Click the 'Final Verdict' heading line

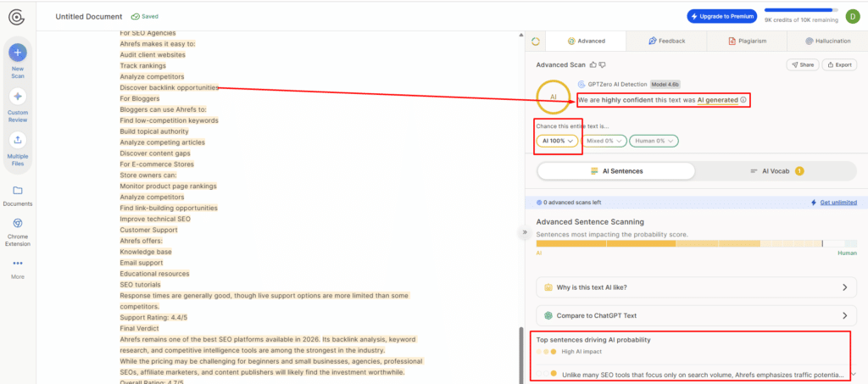(x=140, y=329)
